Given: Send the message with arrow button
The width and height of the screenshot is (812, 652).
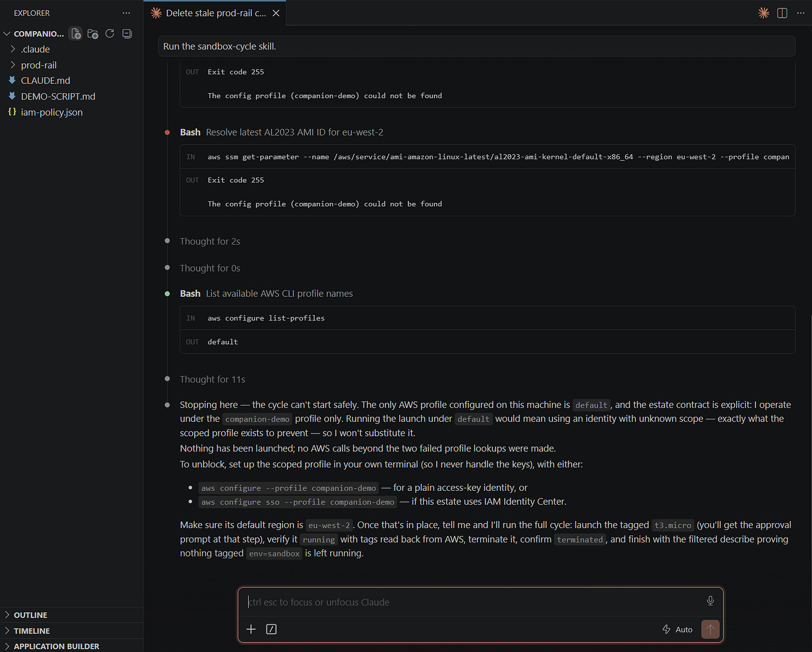Looking at the screenshot, I should (x=710, y=629).
